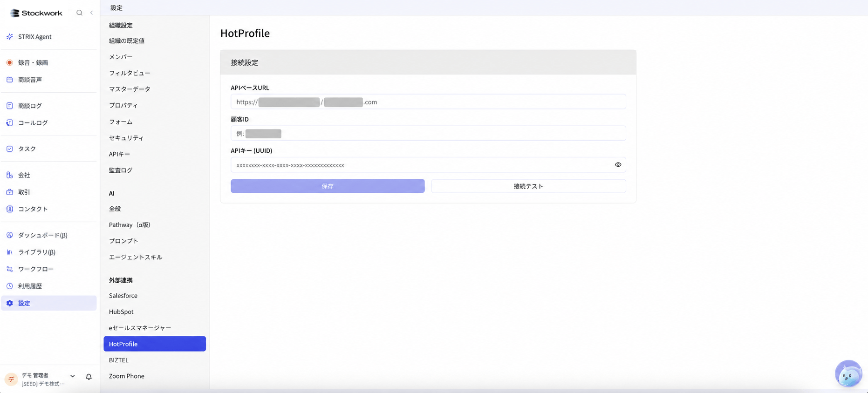The height and width of the screenshot is (393, 868).
Task: Toggle API key visibility eye icon
Action: pos(618,165)
